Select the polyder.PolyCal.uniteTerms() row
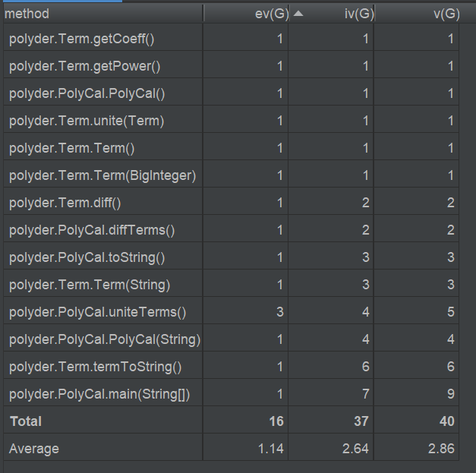This screenshot has height=473, width=476. point(231,312)
